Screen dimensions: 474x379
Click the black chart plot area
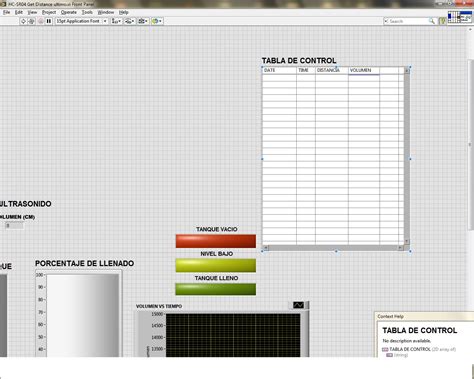pos(233,335)
